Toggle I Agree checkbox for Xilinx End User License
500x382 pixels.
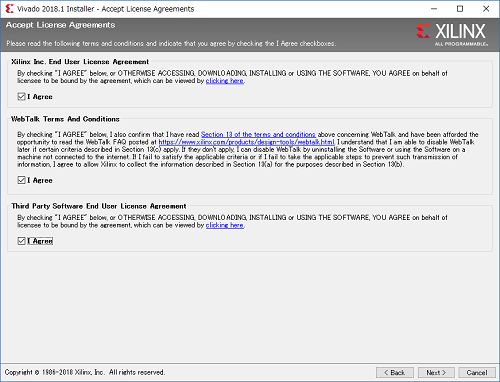click(22, 97)
